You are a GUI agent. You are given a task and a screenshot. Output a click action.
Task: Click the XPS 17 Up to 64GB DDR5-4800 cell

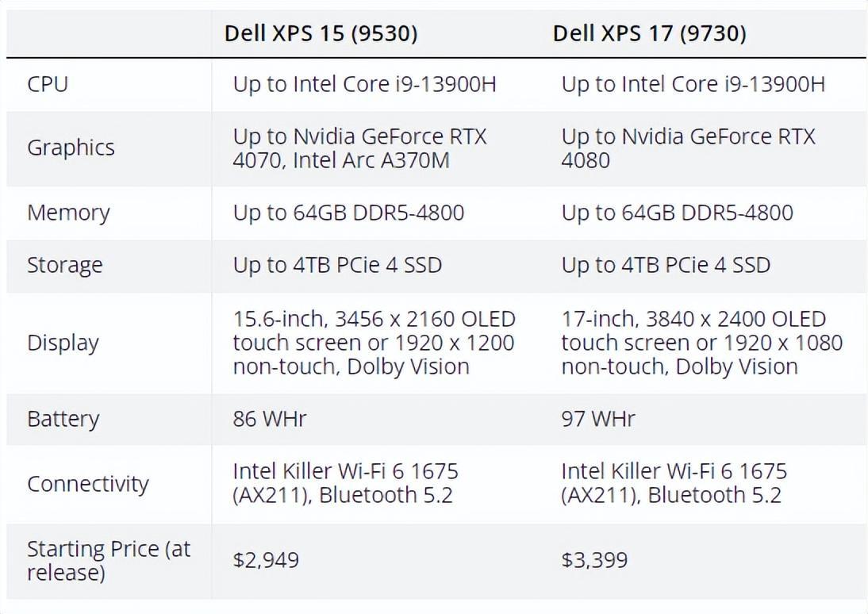677,213
